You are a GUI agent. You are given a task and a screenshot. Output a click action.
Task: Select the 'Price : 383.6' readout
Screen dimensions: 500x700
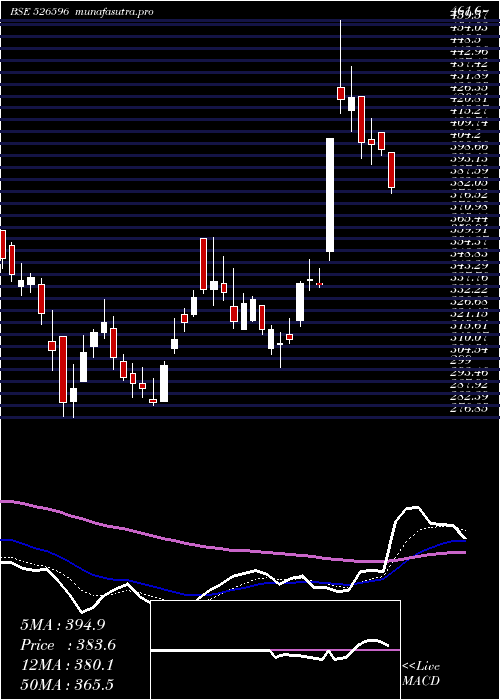click(68, 645)
